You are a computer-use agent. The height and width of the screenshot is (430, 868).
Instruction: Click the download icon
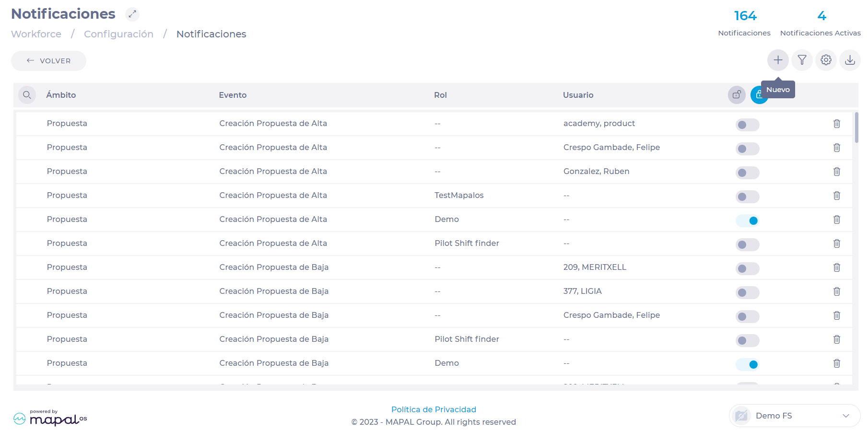pyautogui.click(x=850, y=60)
